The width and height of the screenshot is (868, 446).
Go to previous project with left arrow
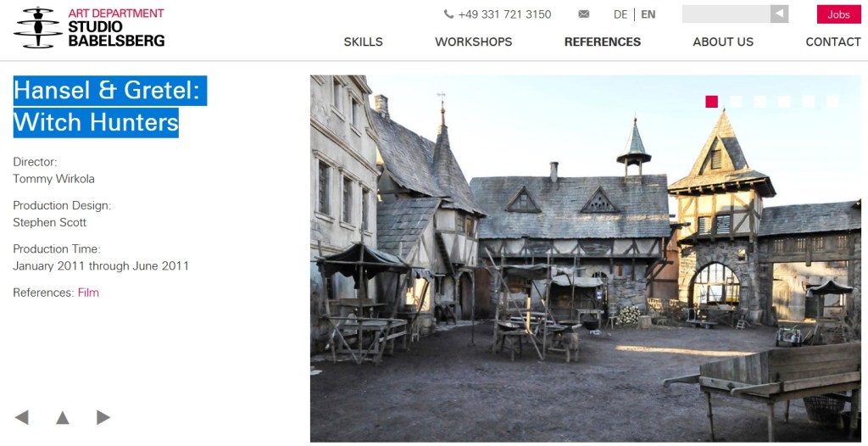(x=21, y=417)
